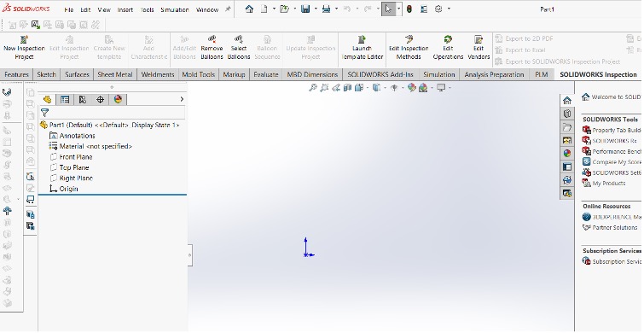Open the Property Tab Builder link
The image size is (644, 333).
tap(612, 130)
